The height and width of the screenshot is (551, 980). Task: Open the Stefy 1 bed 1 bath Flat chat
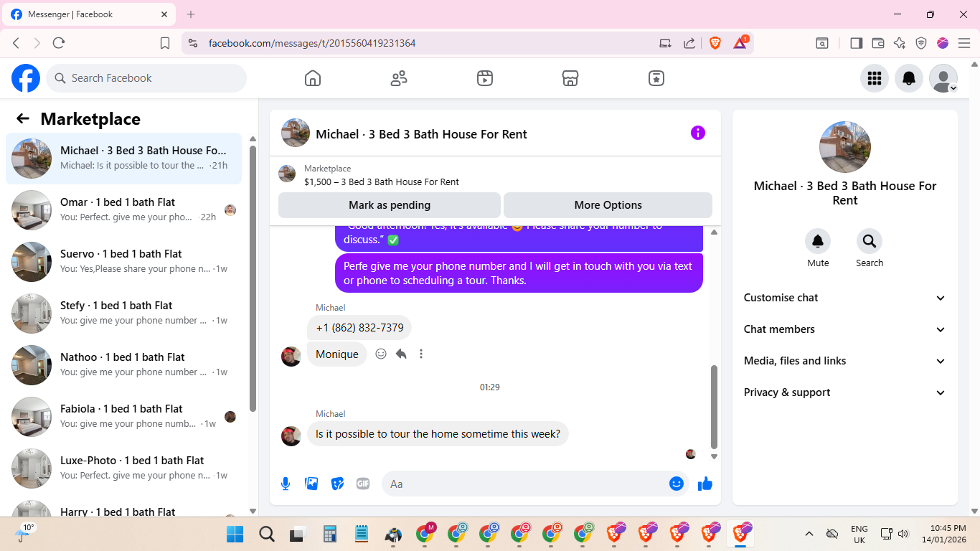pos(123,314)
